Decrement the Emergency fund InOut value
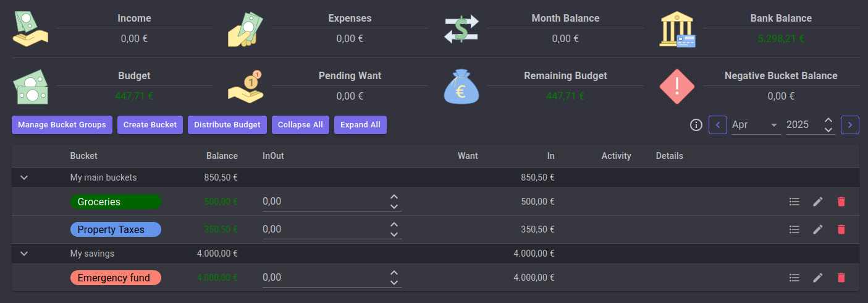This screenshot has height=303, width=868. pos(394,283)
